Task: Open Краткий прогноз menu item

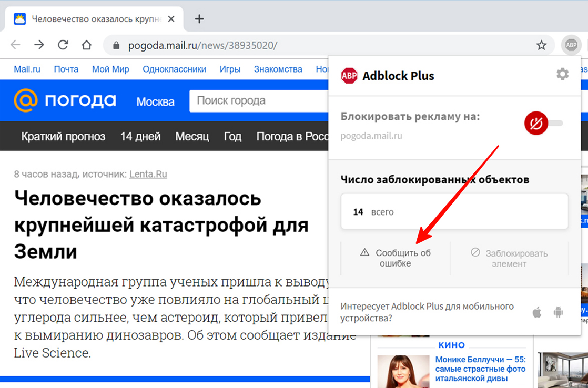Action: tap(63, 137)
